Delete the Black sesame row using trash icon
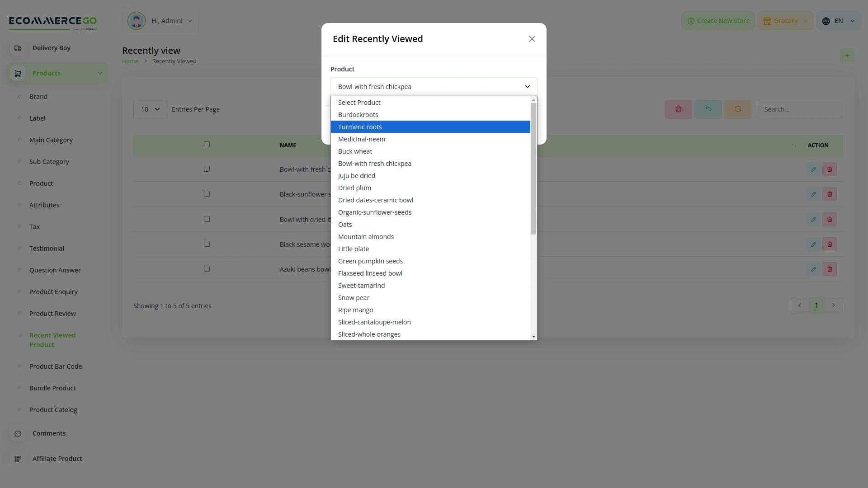This screenshot has height=488, width=868. (x=830, y=244)
